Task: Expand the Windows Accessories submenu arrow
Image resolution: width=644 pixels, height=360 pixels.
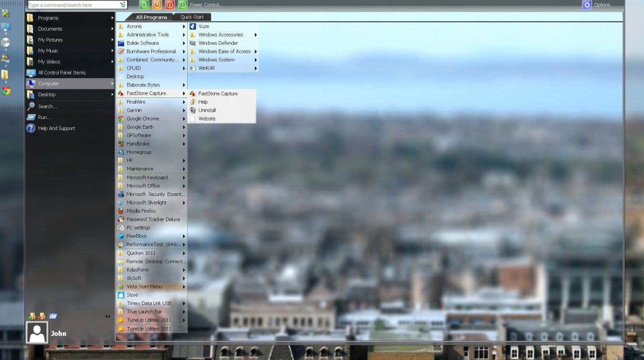Action: coord(256,35)
